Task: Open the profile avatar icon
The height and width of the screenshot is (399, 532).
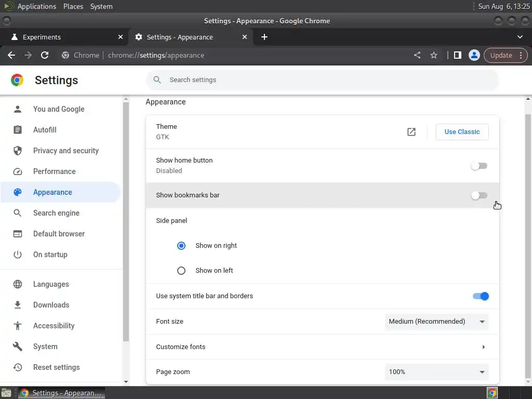Action: 474,55
